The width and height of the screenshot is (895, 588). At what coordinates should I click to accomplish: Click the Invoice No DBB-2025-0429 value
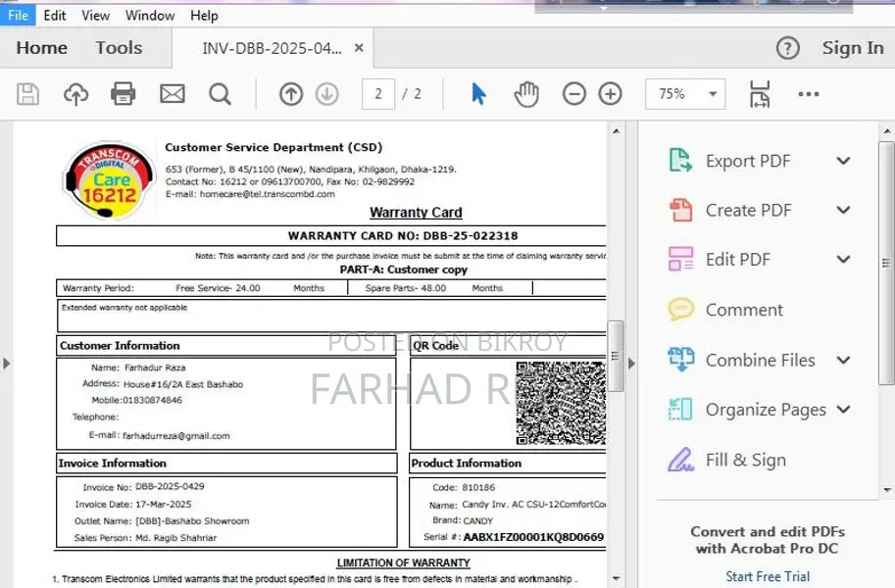click(170, 486)
